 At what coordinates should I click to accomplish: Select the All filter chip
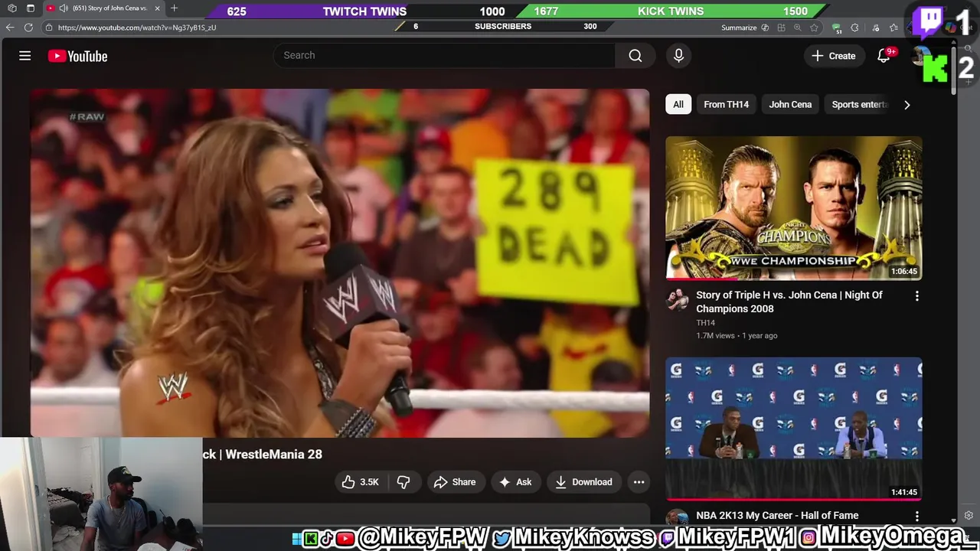click(x=678, y=104)
